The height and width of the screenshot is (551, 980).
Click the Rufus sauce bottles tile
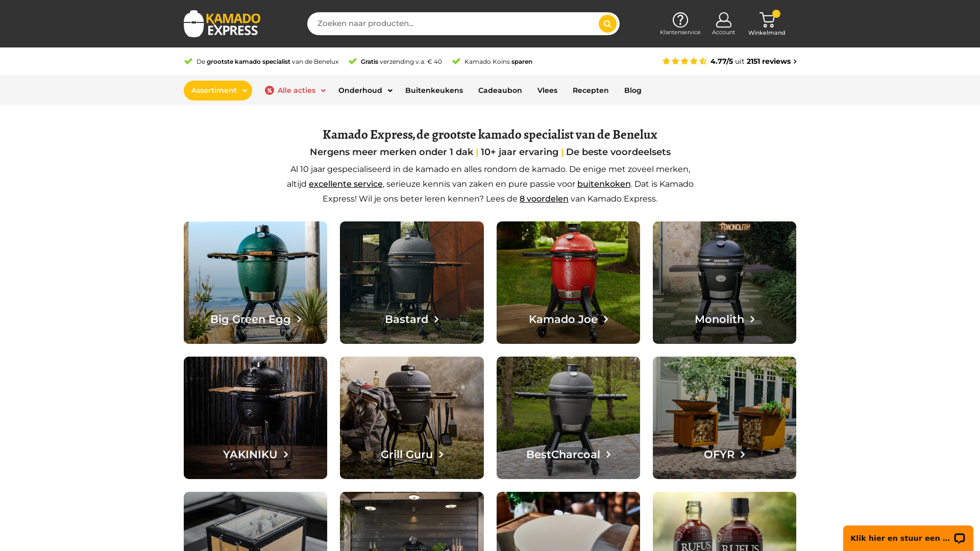point(724,521)
